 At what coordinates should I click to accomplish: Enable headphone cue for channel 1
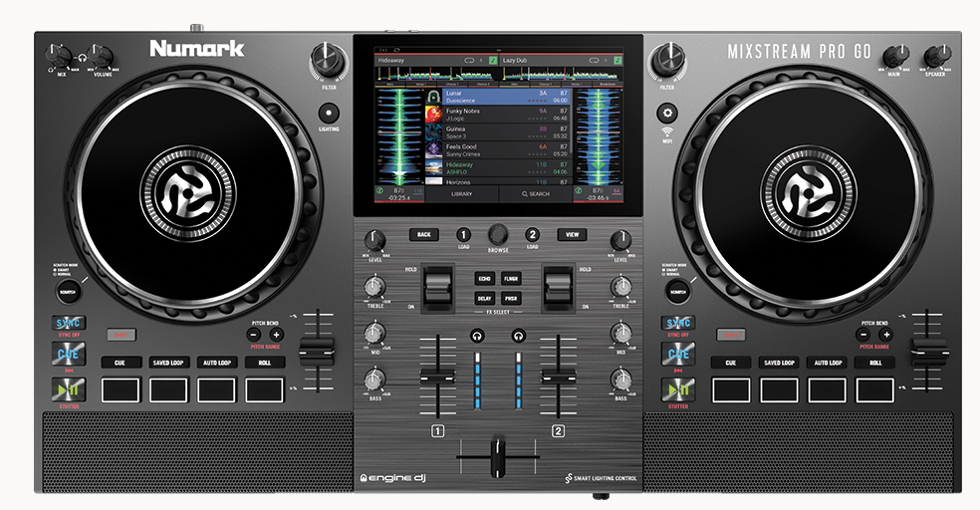click(x=477, y=337)
